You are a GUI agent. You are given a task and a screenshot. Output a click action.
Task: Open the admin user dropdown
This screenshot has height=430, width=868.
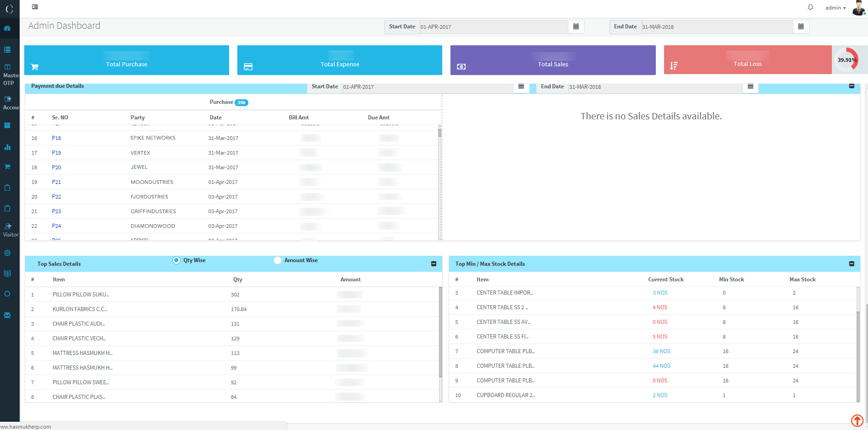click(835, 8)
